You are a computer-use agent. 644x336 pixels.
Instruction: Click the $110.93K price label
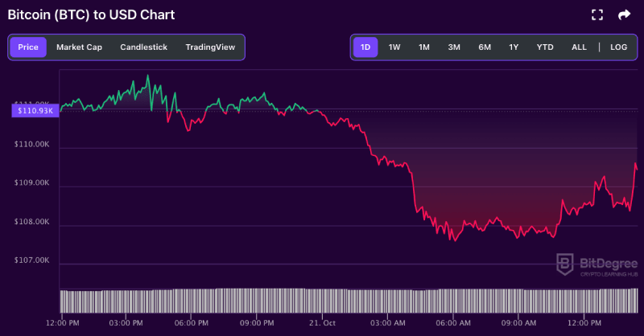pos(35,111)
